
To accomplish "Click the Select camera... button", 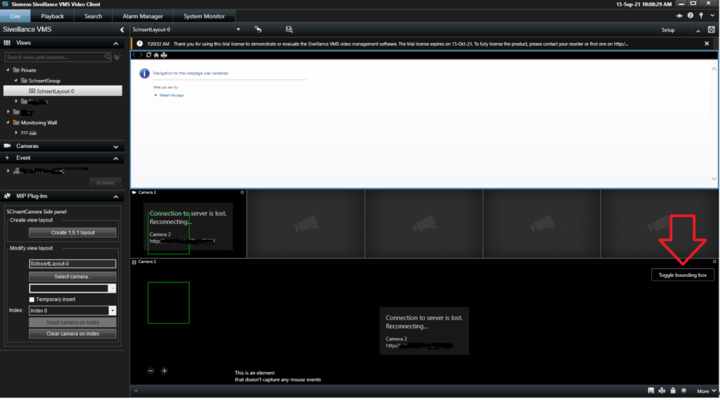I will [72, 276].
